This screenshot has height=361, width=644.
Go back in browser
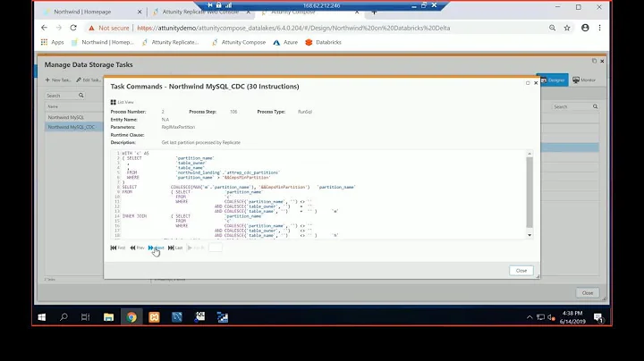(x=44, y=28)
